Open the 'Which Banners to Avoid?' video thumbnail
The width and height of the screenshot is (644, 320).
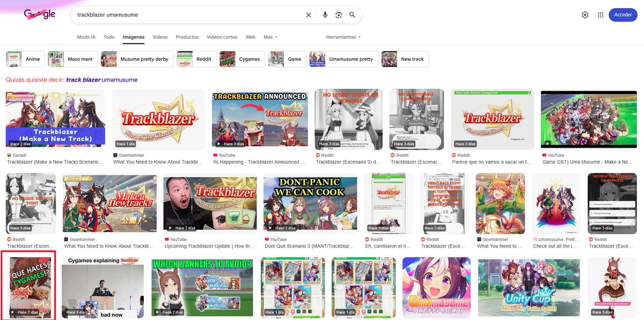coord(202,287)
